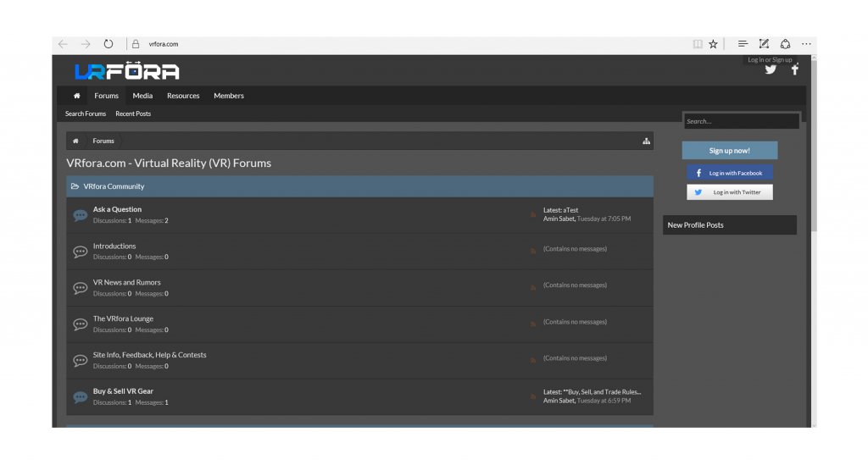
Task: Click Introductions speech bubble icon
Action: (81, 252)
